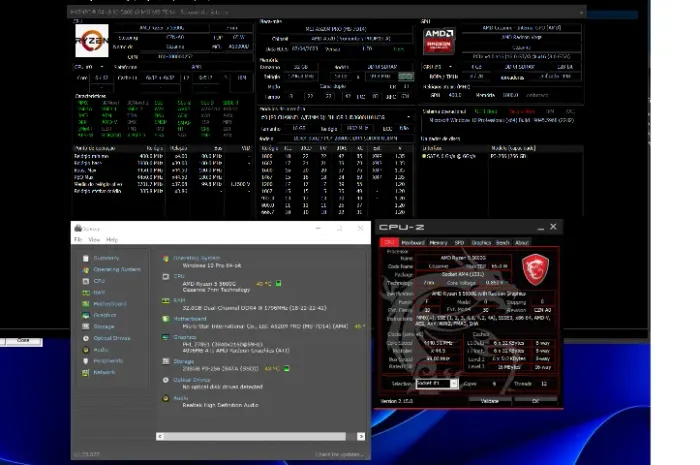Expand the Socket selection dropdown in CPU-Z

[x=454, y=384]
